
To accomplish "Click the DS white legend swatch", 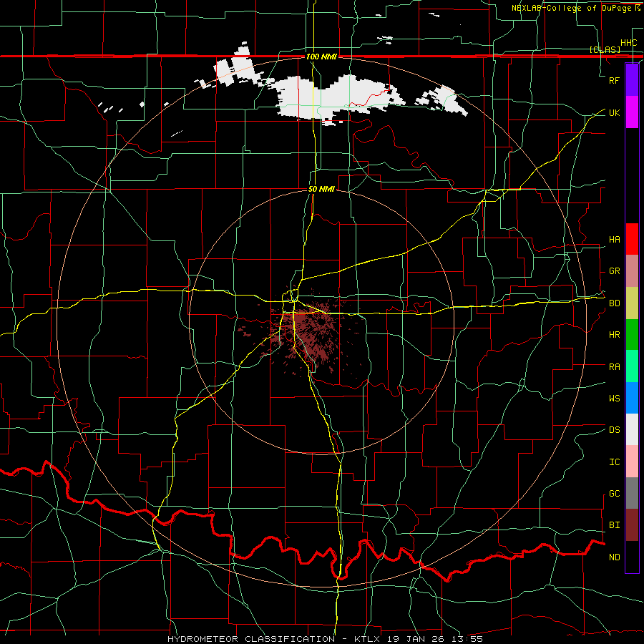I will pyautogui.click(x=632, y=429).
